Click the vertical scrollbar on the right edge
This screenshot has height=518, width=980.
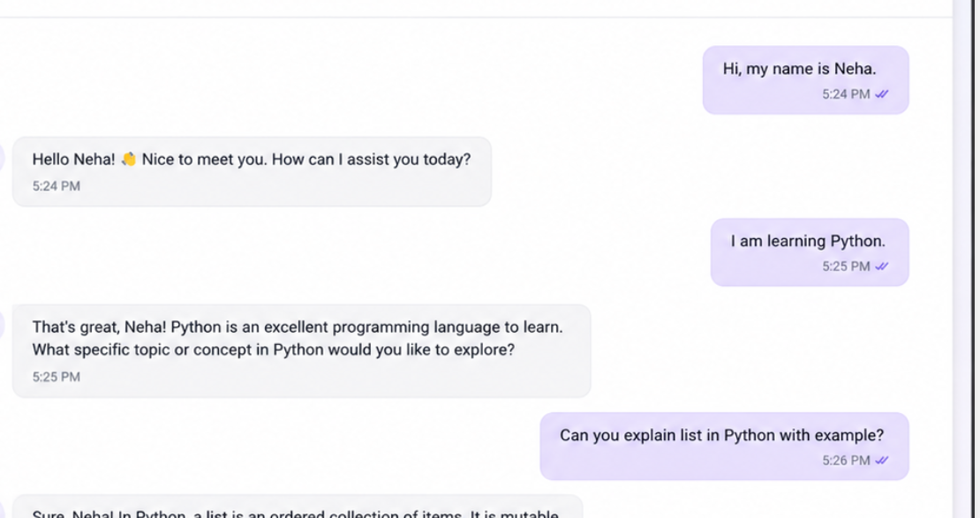point(963,259)
